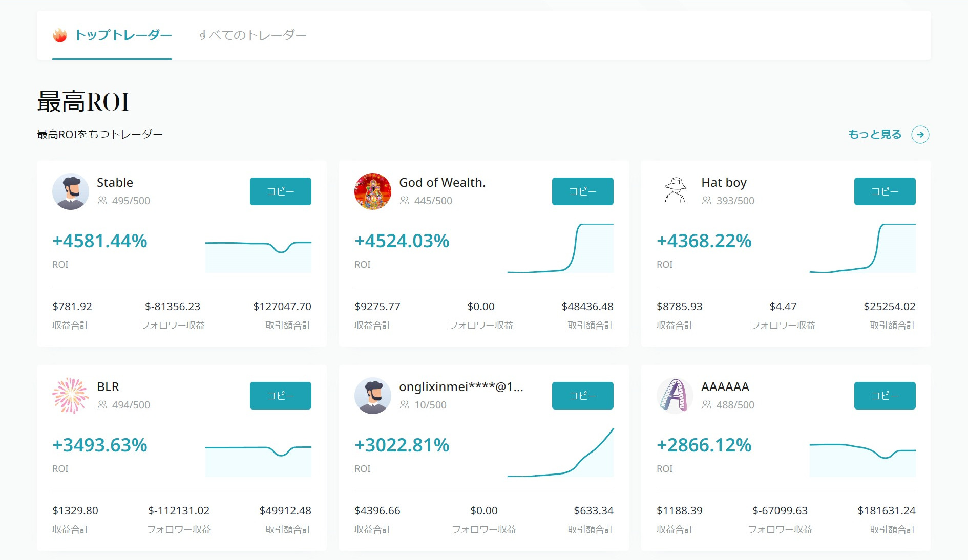The image size is (968, 560).
Task: Click the followers icon on the BLR card
Action: coord(102,405)
